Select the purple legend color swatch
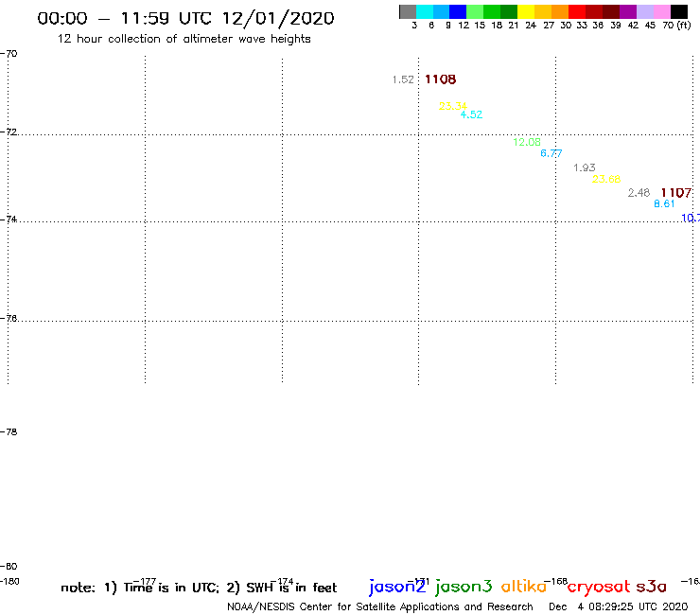700x615 pixels. [x=628, y=11]
